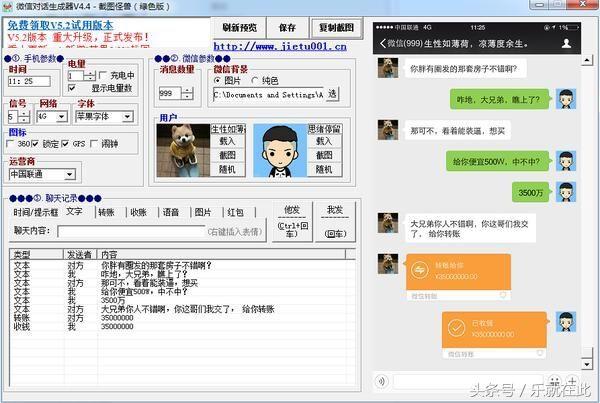Select the 收钱 row in chat list
The width and height of the screenshot is (600, 403).
click(x=182, y=327)
